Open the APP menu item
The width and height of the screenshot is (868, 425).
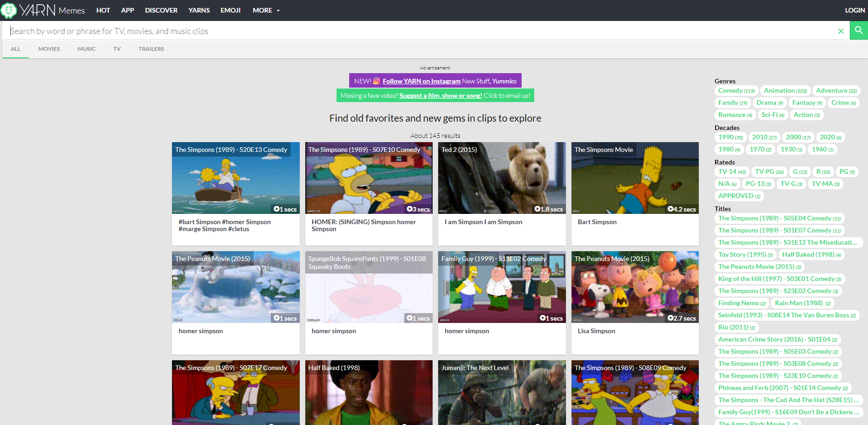tap(127, 10)
